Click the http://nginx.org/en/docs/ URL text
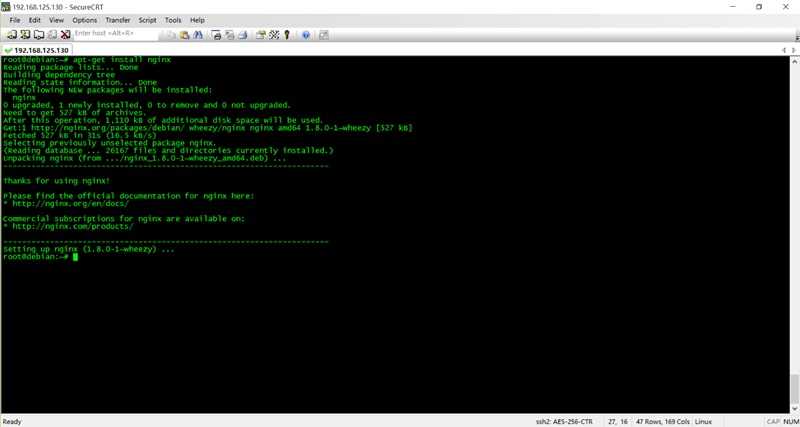The image size is (800, 427). [x=70, y=204]
